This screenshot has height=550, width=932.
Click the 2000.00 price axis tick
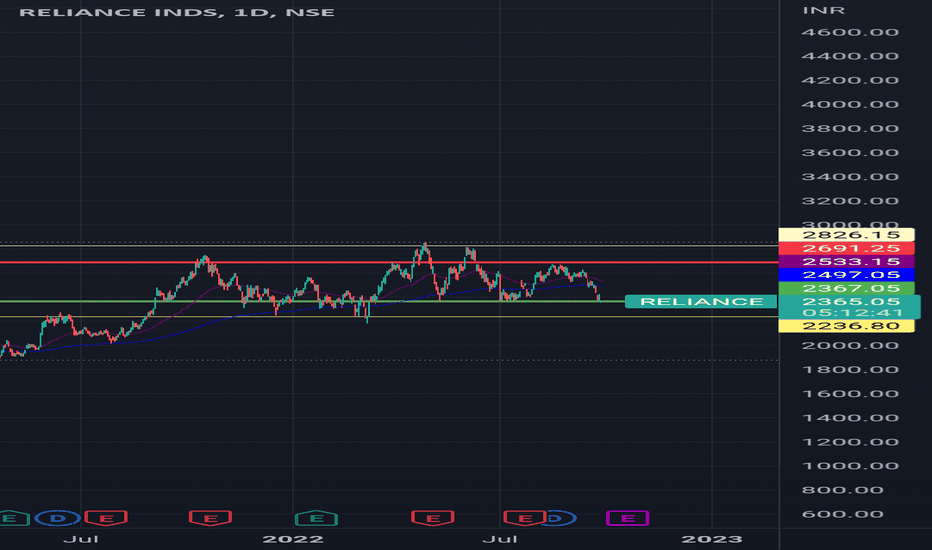[x=850, y=345]
